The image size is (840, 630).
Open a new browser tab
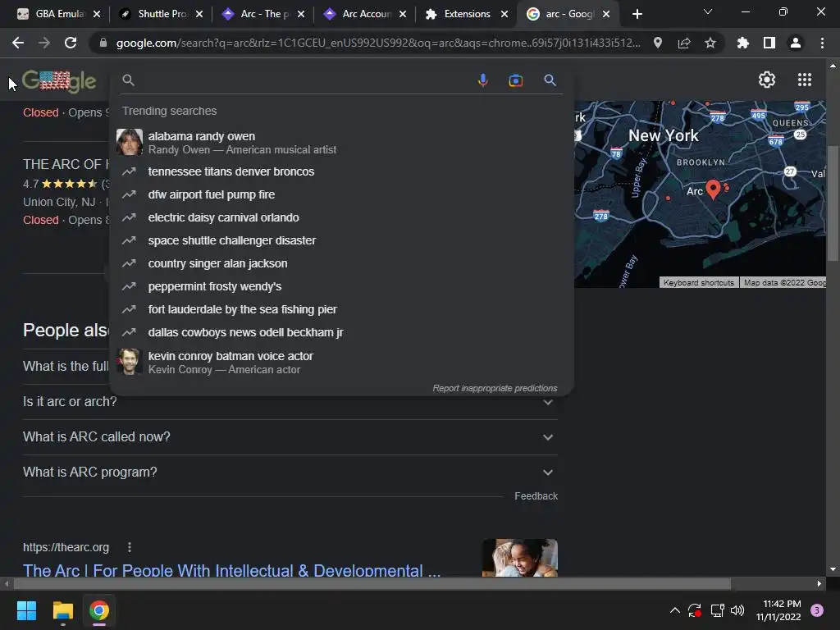tap(637, 14)
